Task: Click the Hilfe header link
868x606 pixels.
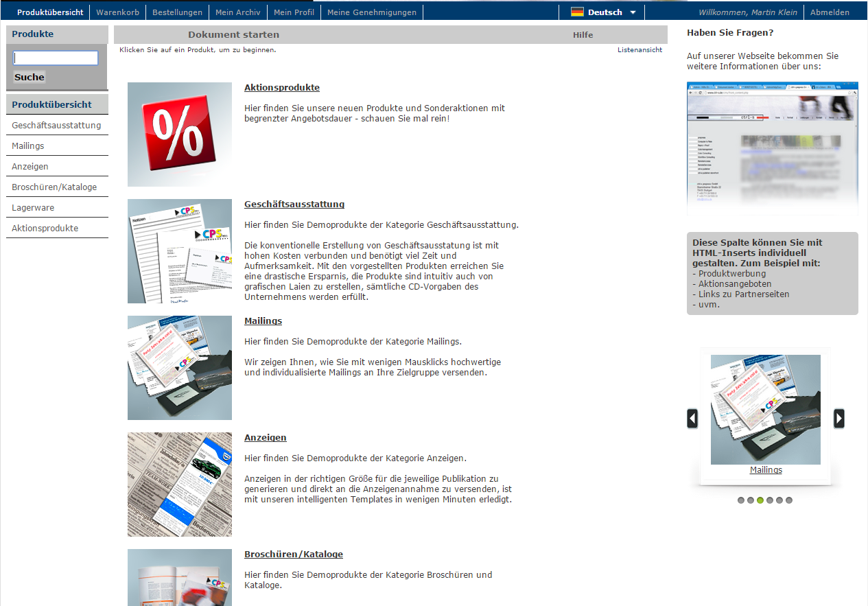Action: point(583,34)
